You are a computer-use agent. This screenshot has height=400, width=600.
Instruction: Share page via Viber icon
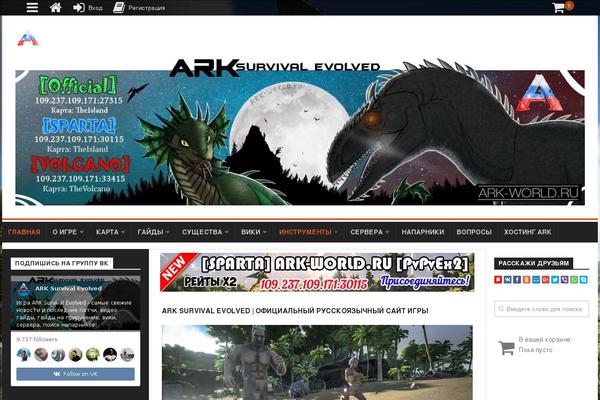coord(565,280)
